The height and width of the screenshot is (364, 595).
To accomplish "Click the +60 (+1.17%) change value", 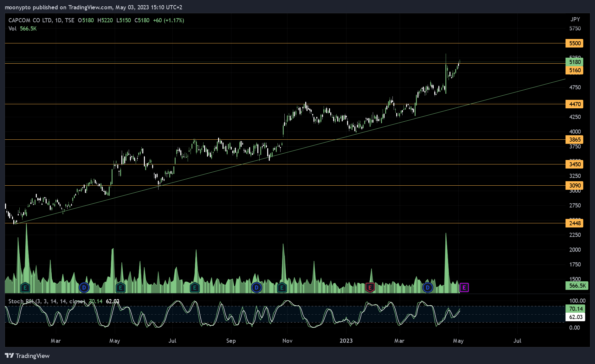I will 168,20.
